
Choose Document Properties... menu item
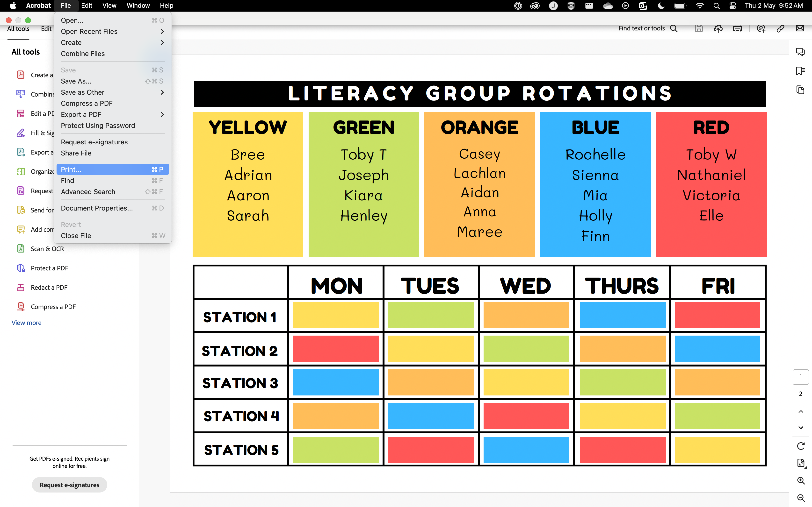(97, 208)
